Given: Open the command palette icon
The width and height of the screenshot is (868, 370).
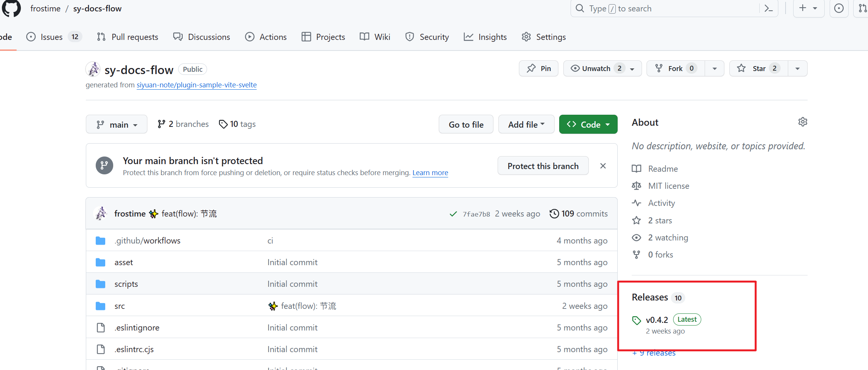Looking at the screenshot, I should [x=768, y=8].
